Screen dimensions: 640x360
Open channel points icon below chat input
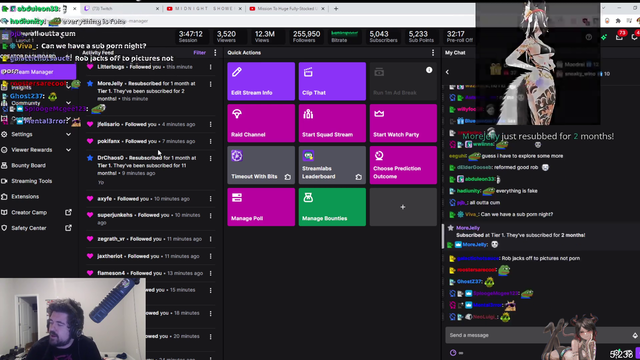453,353
